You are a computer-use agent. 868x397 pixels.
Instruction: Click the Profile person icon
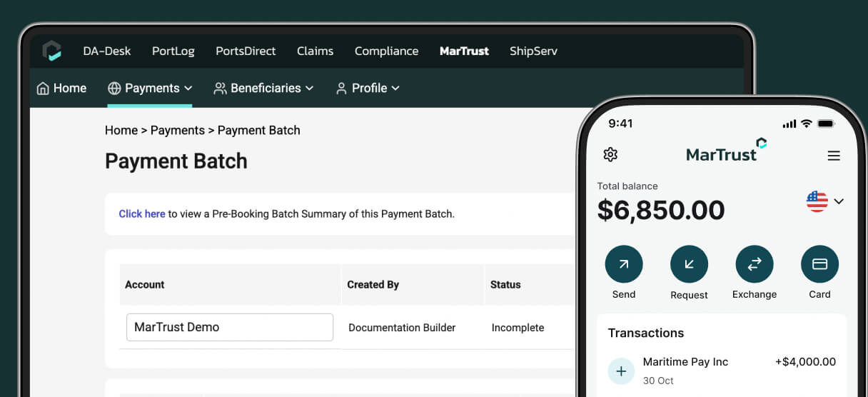click(x=341, y=89)
